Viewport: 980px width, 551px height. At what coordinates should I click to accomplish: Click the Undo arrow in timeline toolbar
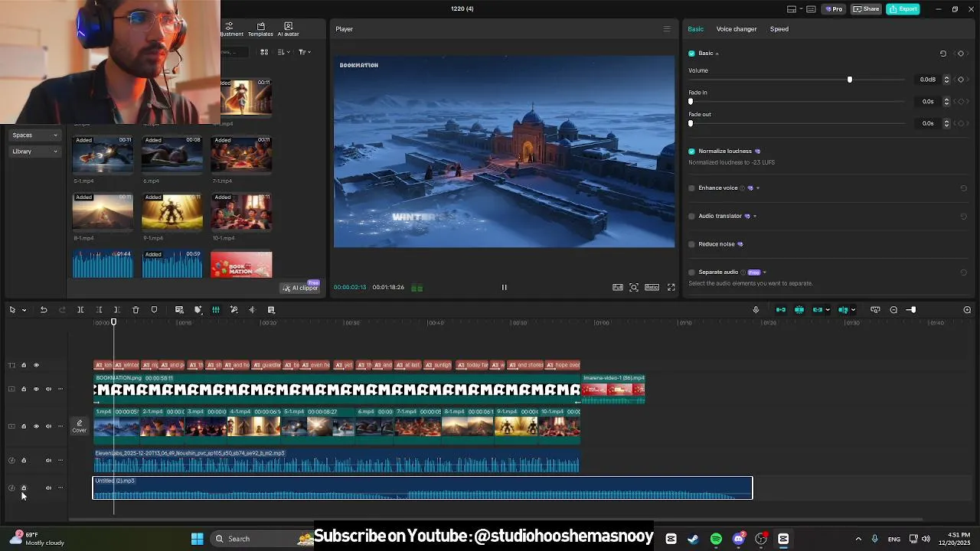[44, 310]
